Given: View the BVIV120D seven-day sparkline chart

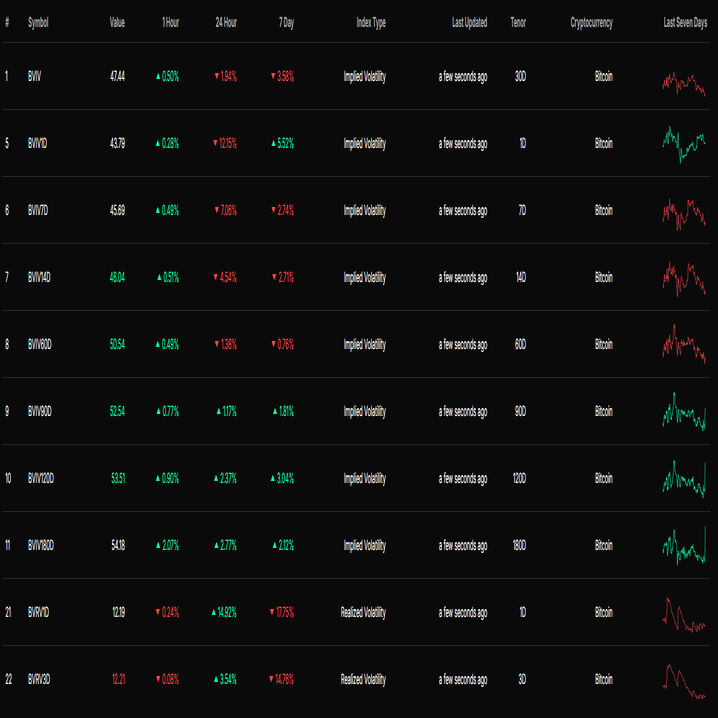Looking at the screenshot, I should (684, 479).
